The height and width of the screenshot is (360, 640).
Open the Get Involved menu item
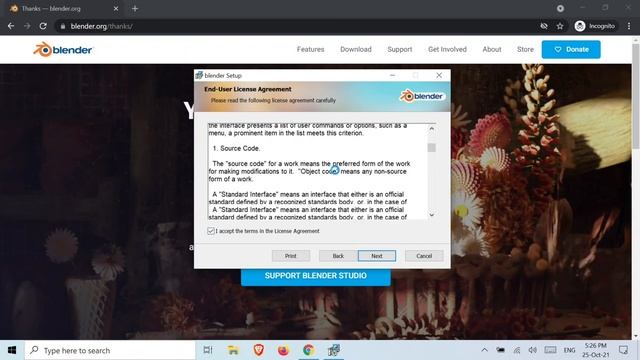click(x=447, y=49)
